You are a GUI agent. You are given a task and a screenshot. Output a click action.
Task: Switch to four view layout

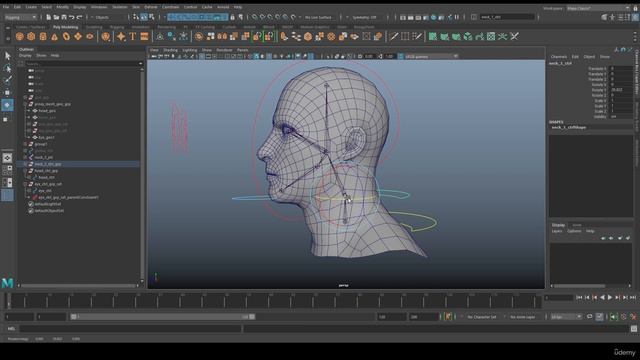7,170
